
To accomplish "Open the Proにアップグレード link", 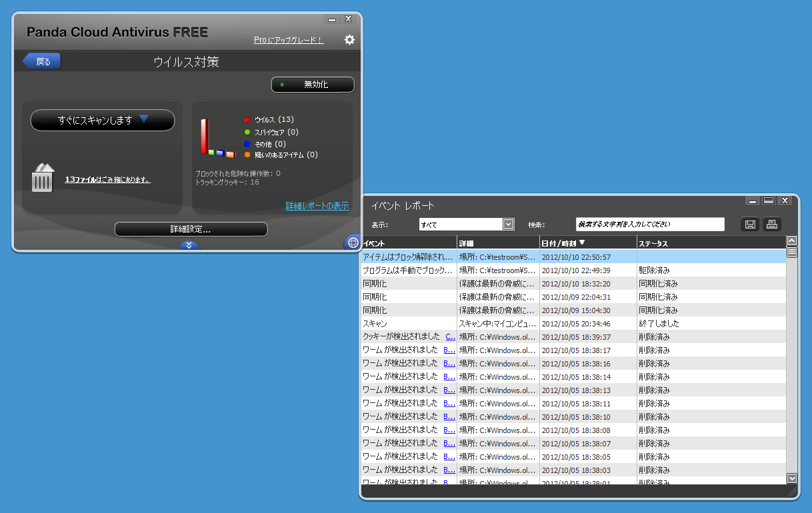I will click(289, 40).
